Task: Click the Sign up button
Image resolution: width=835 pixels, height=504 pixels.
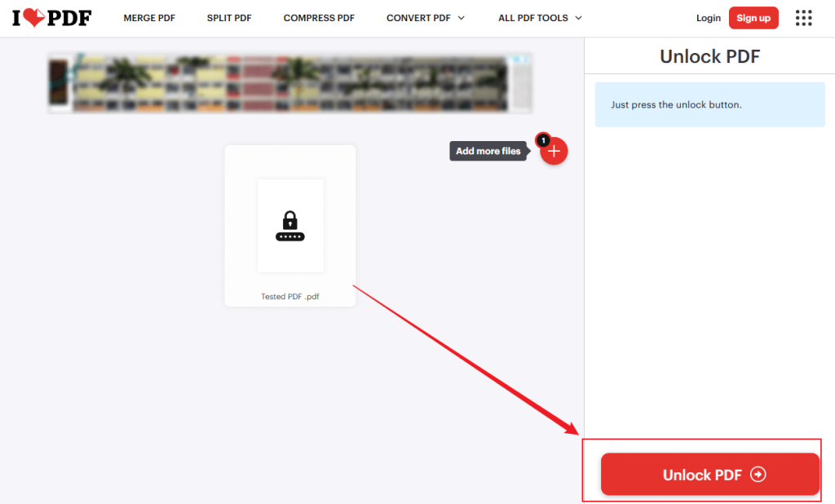Action: pos(753,17)
